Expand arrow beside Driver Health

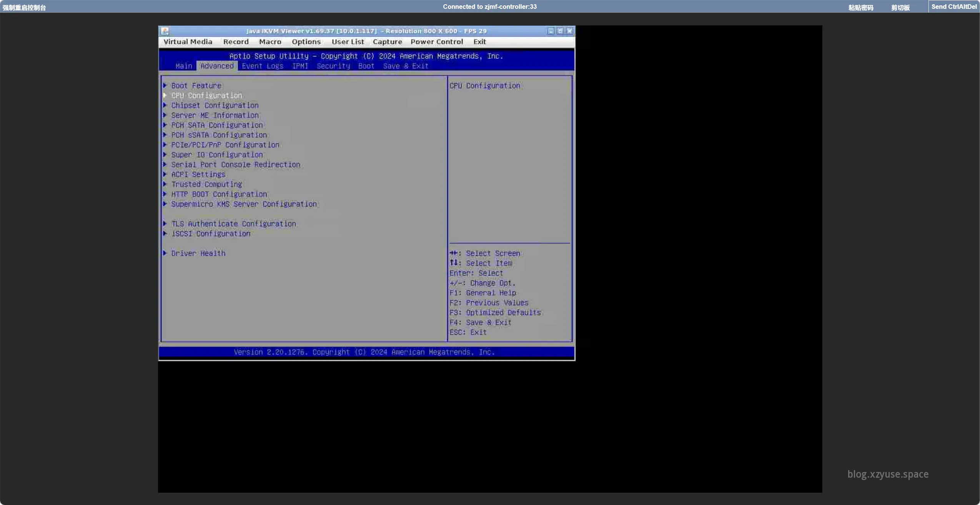(165, 253)
